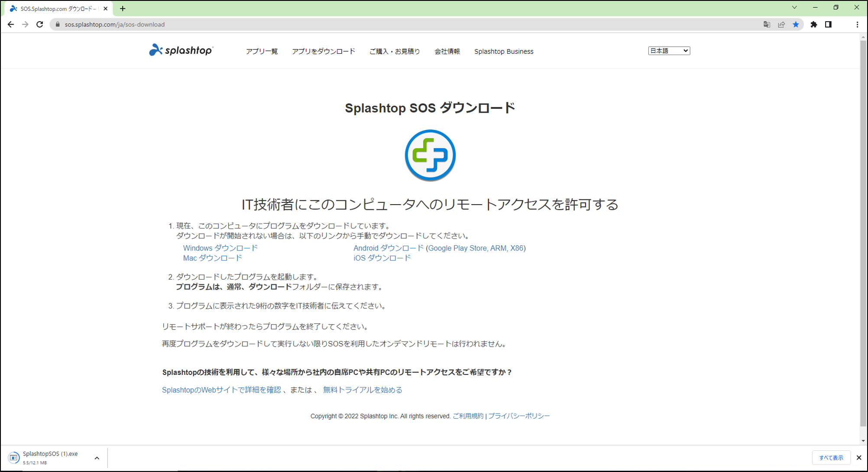The image size is (868, 472).
Task: Click the すべて表示 button
Action: [x=831, y=457]
